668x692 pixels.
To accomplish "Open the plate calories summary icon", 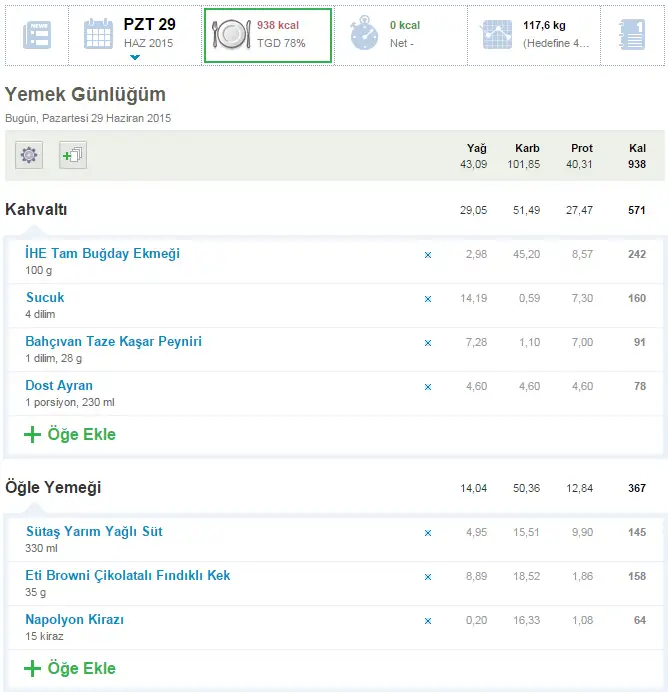I will point(231,35).
